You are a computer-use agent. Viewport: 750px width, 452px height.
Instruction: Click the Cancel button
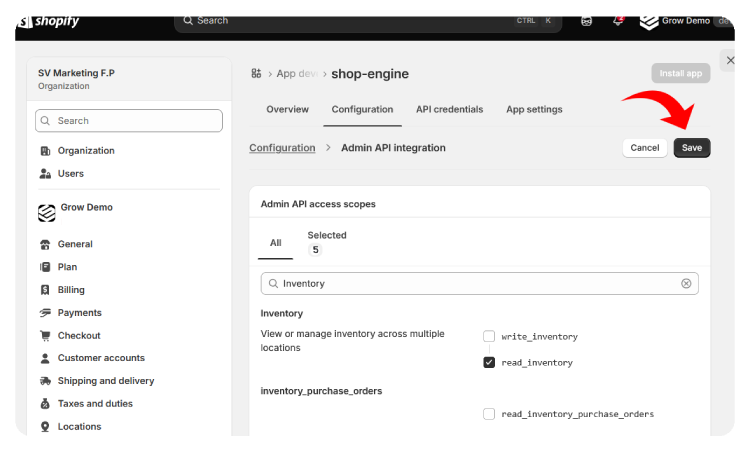pos(645,148)
